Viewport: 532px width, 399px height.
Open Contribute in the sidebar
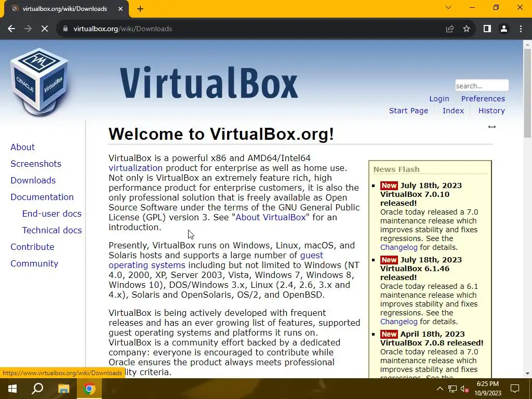[32, 247]
